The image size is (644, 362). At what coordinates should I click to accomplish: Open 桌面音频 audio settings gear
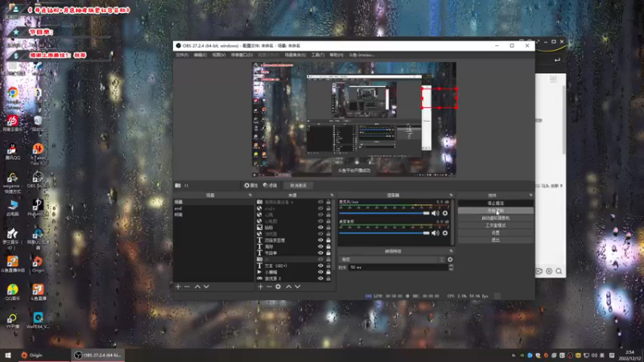click(x=445, y=233)
